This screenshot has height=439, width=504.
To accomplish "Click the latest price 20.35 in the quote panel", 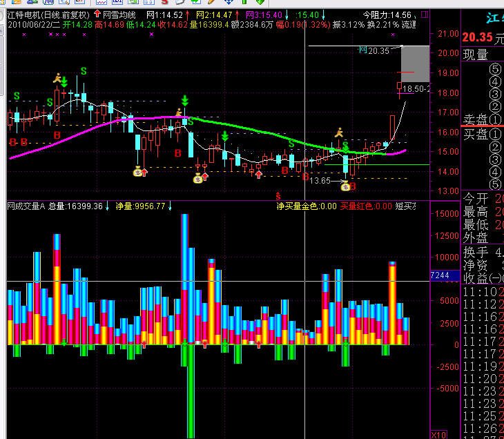I will point(477,37).
